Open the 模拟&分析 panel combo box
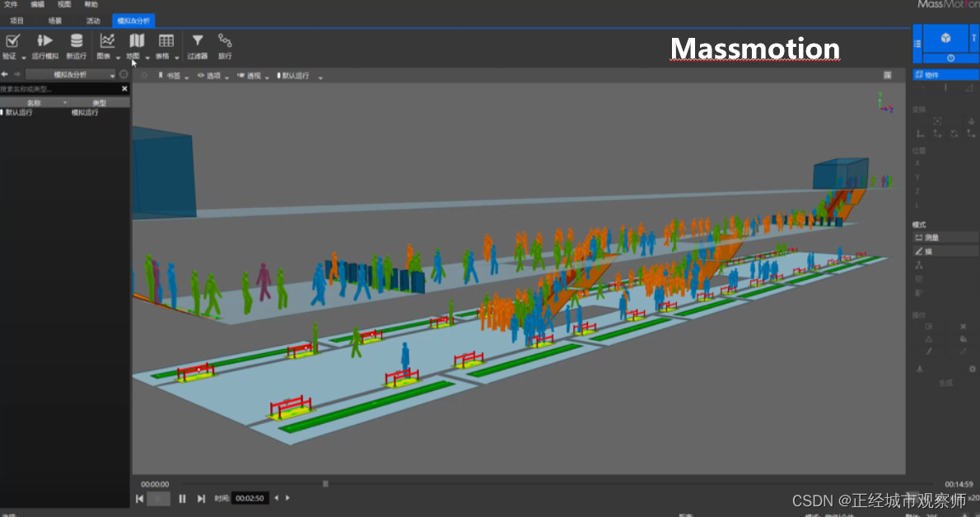The height and width of the screenshot is (517, 980). (x=71, y=74)
